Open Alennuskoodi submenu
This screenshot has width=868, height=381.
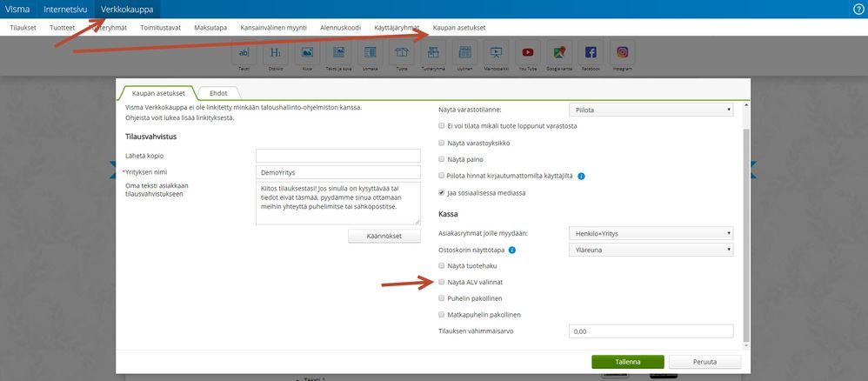coord(340,28)
